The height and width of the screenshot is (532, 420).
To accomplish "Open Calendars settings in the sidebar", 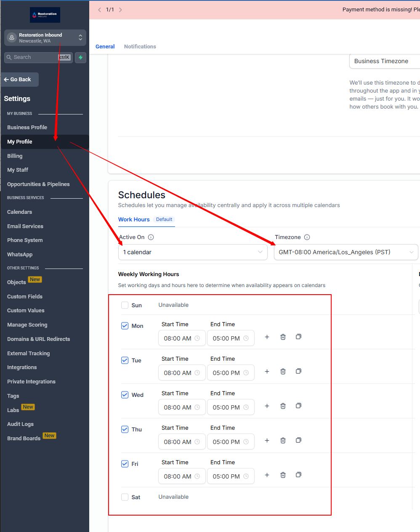I will click(x=19, y=212).
